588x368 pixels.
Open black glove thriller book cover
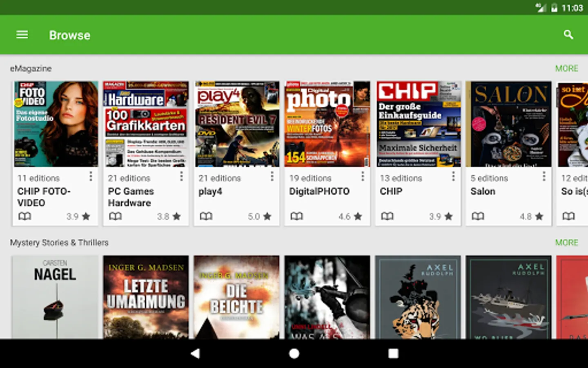pos(327,297)
